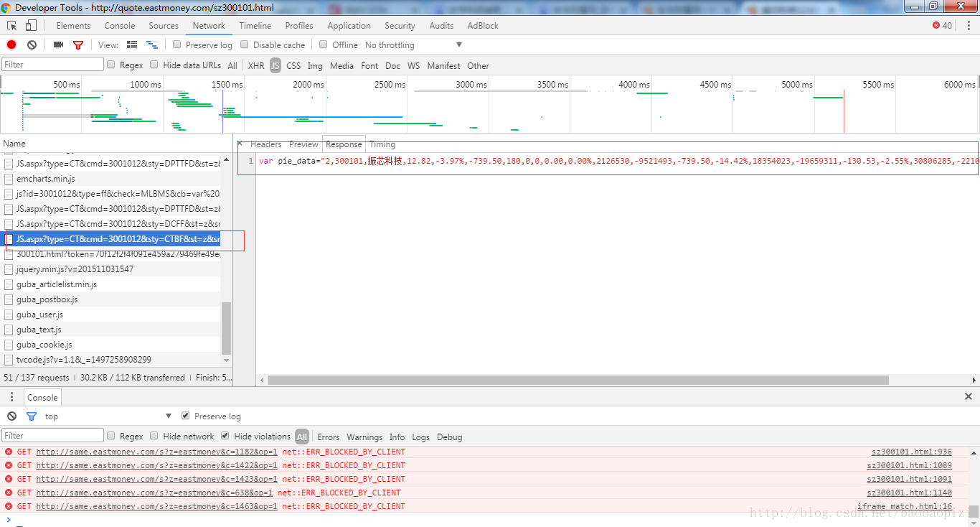The width and height of the screenshot is (980, 527).
Task: Switch to the Elements panel
Action: (73, 25)
